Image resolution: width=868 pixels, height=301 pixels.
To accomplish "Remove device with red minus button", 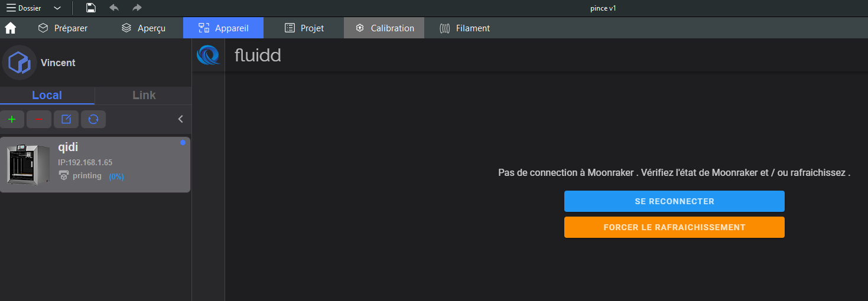I will [39, 119].
